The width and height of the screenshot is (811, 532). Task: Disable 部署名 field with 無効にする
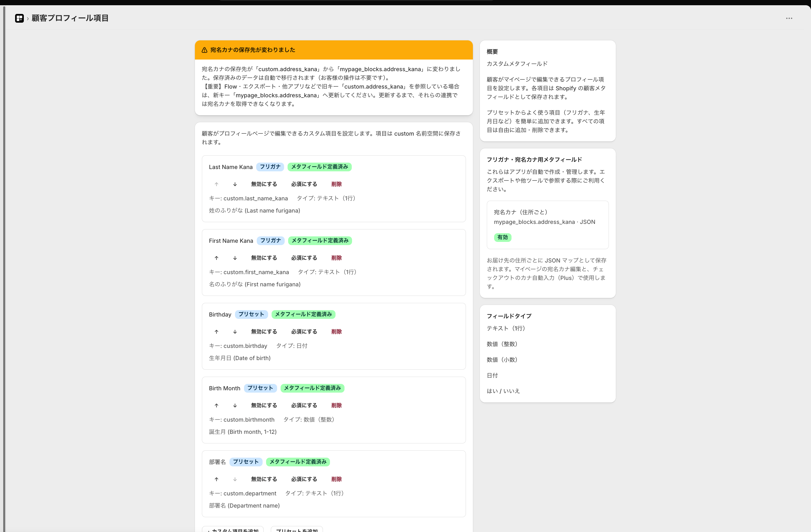pos(264,479)
